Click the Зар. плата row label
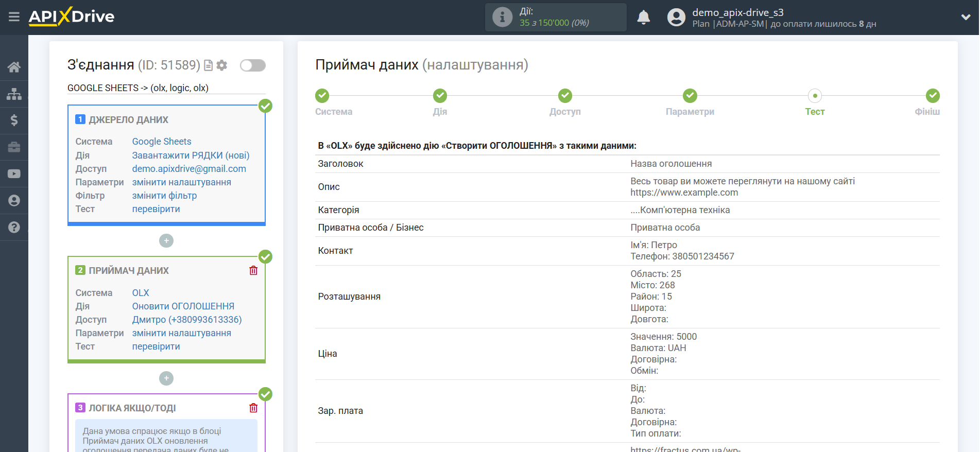This screenshot has width=980, height=452. (340, 411)
